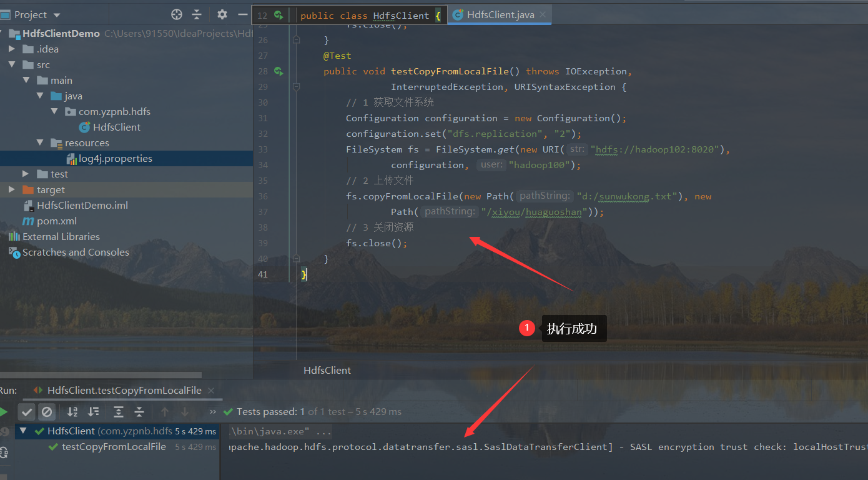
Task: Click run gutter icon on sticky line 12
Action: click(279, 15)
